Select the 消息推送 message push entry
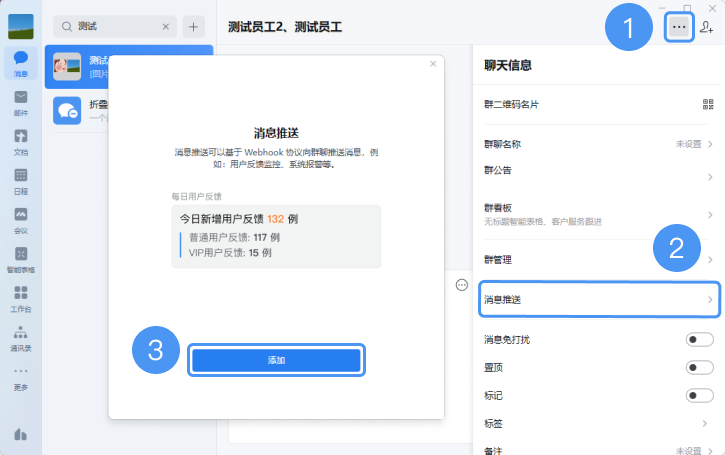Image resolution: width=725 pixels, height=455 pixels. (600, 300)
